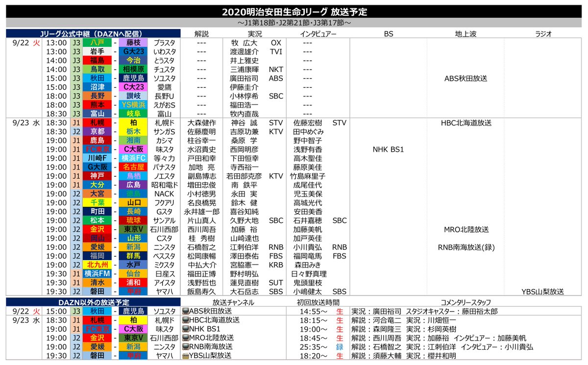Screen dimensions: 588x365
Task: Click NHK BS1 in the BS column
Action: (x=389, y=149)
